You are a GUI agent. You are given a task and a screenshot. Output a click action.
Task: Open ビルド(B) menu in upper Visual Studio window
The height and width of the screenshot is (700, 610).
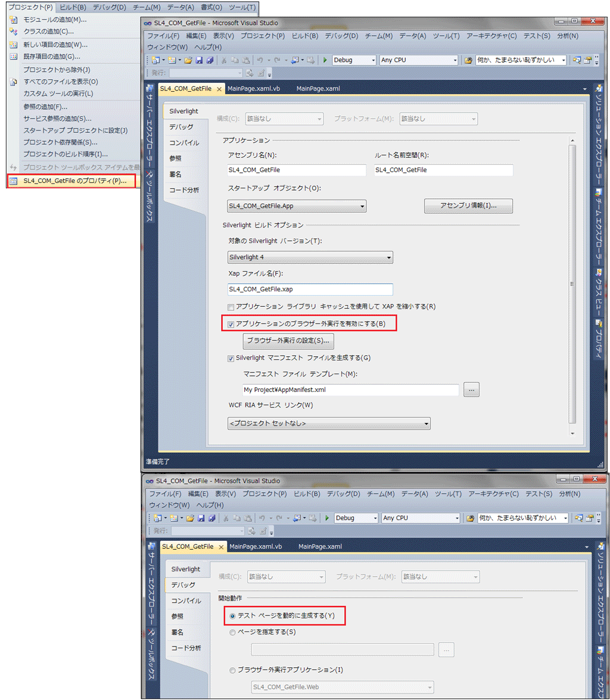click(x=304, y=36)
